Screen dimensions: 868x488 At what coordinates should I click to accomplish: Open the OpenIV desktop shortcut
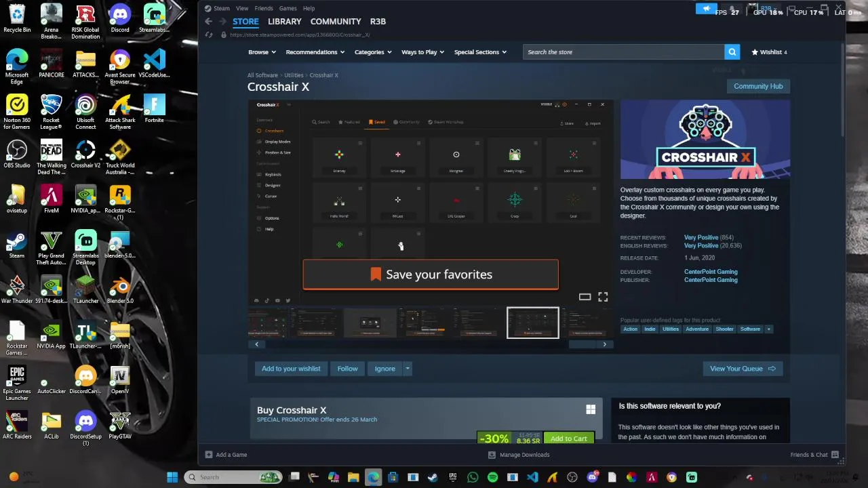120,381
